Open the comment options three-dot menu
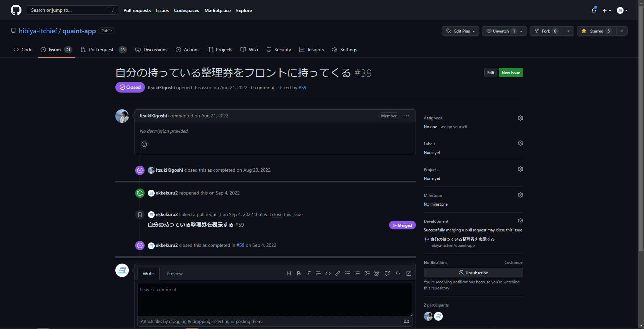Image resolution: width=644 pixels, height=329 pixels. tap(406, 116)
